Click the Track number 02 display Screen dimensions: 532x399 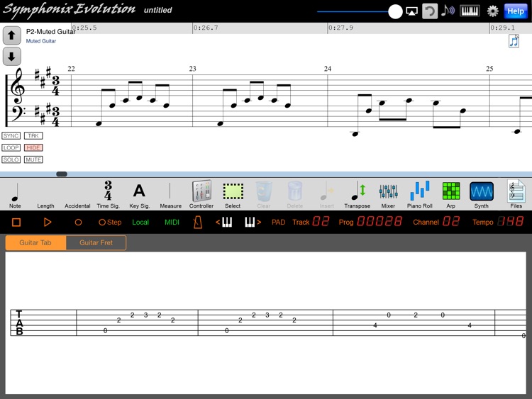(321, 222)
